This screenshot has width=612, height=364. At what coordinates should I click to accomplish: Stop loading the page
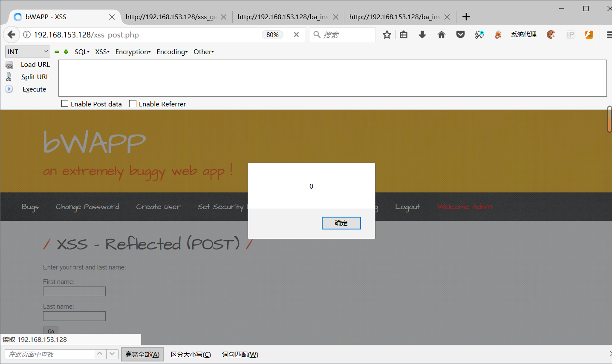[x=296, y=34]
